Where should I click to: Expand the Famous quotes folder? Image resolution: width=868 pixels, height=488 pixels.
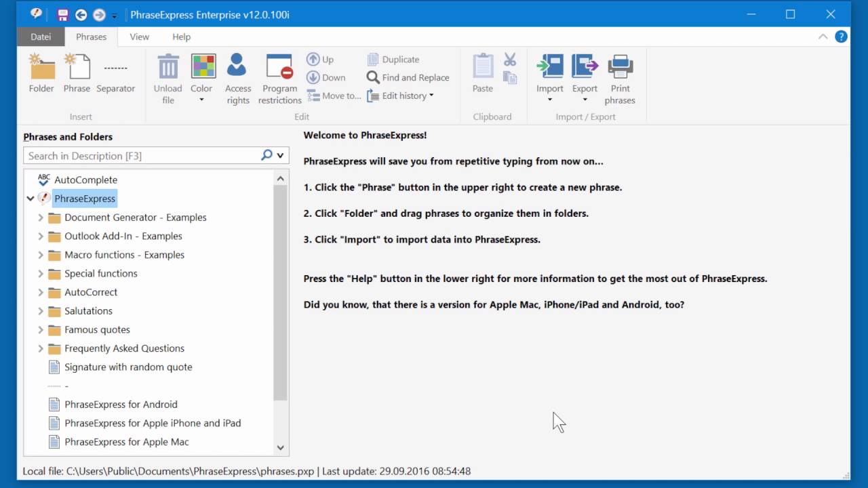coord(40,330)
